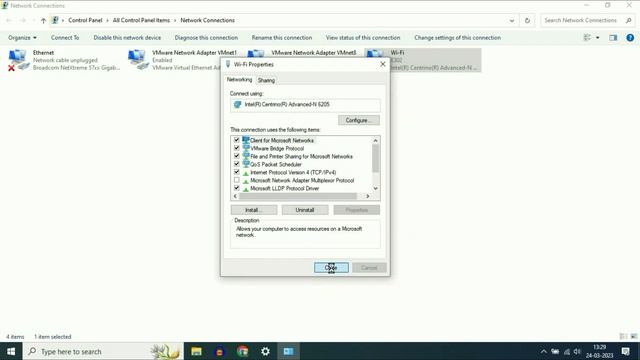Viewport: 640px width, 360px height.
Task: Click the Close button in the dialog
Action: [x=331, y=268]
